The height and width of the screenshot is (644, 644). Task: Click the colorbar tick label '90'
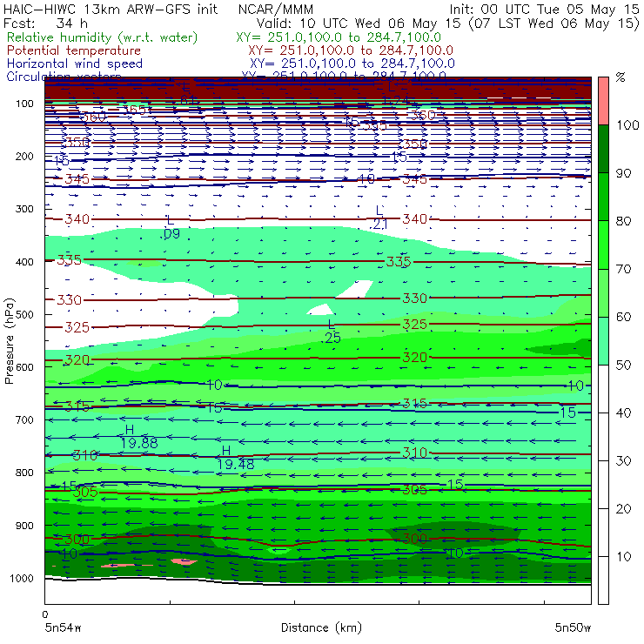[x=623, y=173]
